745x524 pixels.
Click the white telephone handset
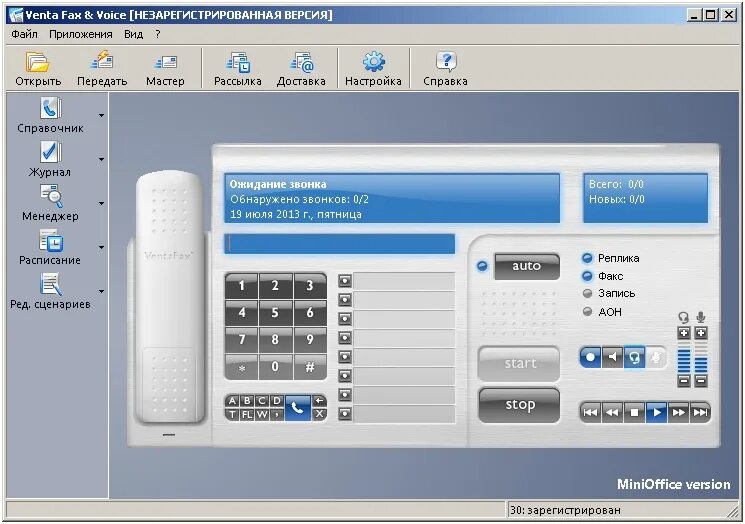tap(170, 297)
